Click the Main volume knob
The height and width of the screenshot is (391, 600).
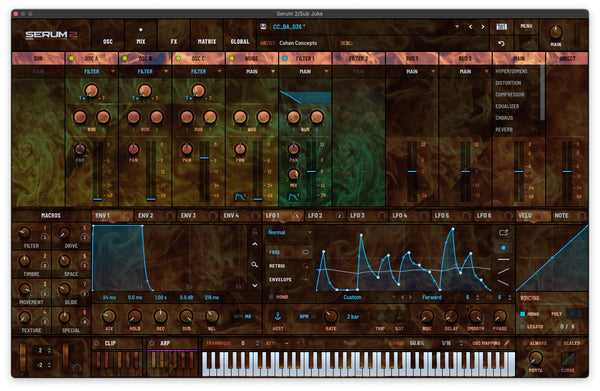click(x=556, y=32)
